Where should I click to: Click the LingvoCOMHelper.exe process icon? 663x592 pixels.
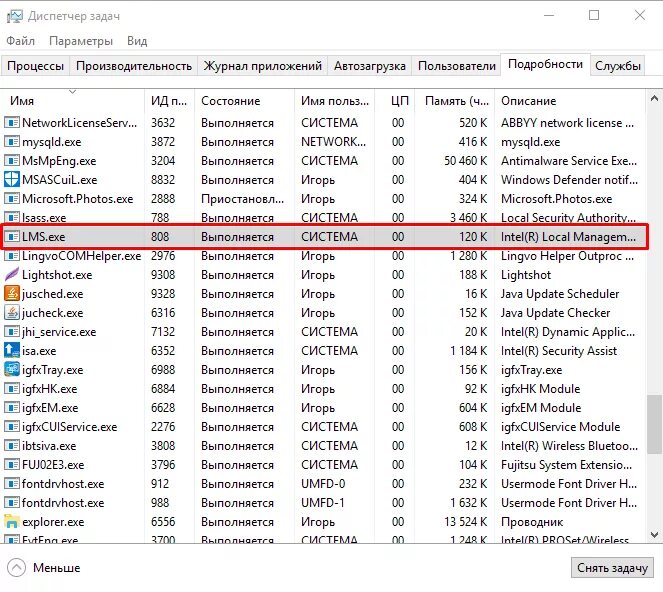(x=11, y=256)
